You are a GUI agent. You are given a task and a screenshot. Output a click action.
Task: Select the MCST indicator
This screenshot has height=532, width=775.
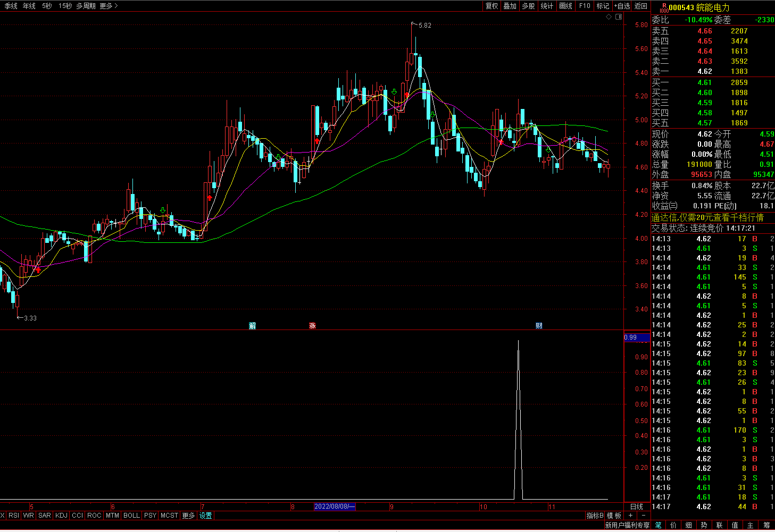pyautogui.click(x=170, y=516)
